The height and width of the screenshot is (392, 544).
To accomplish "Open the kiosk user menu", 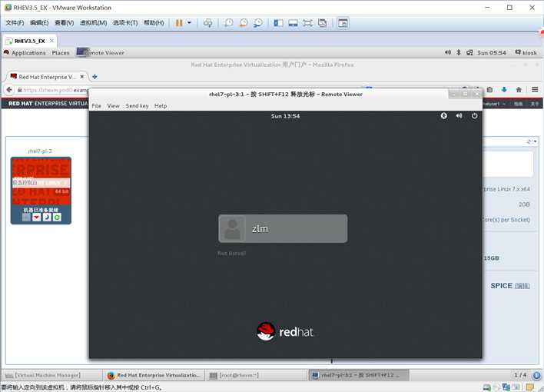I will (x=526, y=52).
